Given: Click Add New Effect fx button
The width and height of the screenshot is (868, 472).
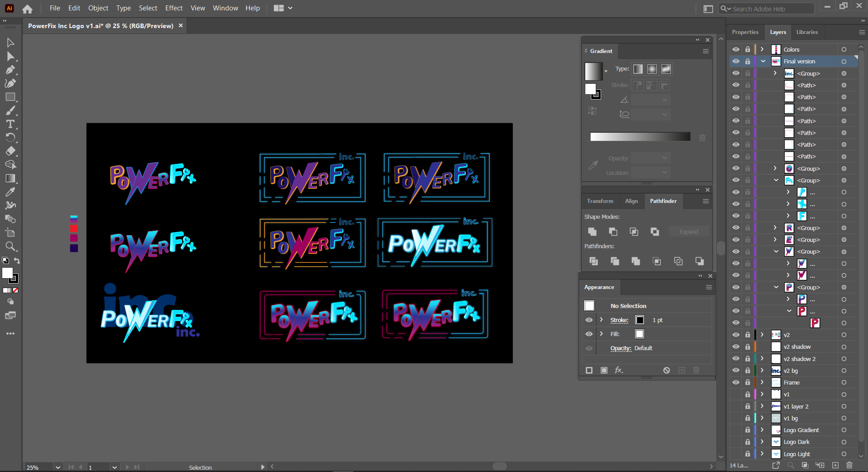Looking at the screenshot, I should [x=619, y=370].
